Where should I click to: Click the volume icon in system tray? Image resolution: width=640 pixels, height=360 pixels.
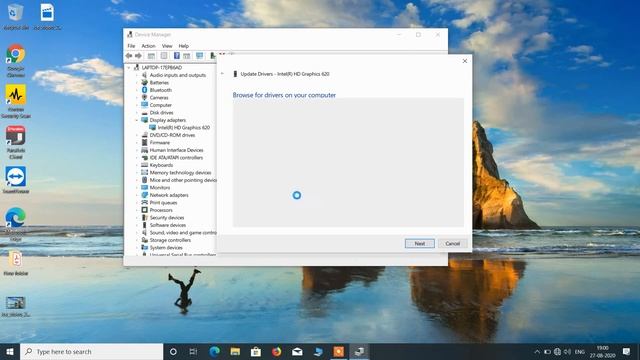pos(567,351)
